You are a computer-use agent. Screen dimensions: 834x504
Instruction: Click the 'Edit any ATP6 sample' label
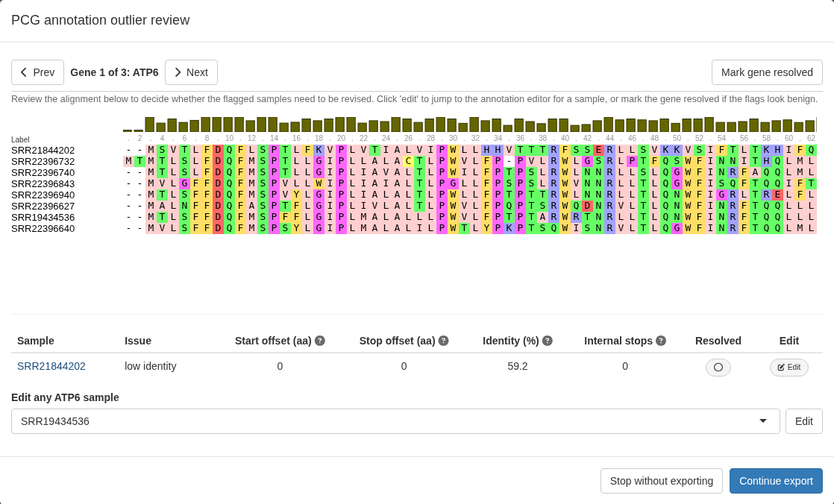tap(65, 397)
